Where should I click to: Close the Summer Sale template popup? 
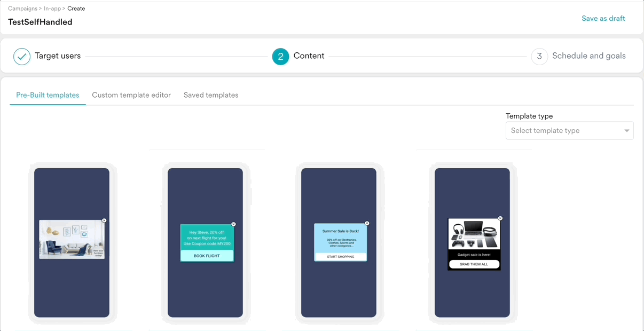click(x=367, y=223)
